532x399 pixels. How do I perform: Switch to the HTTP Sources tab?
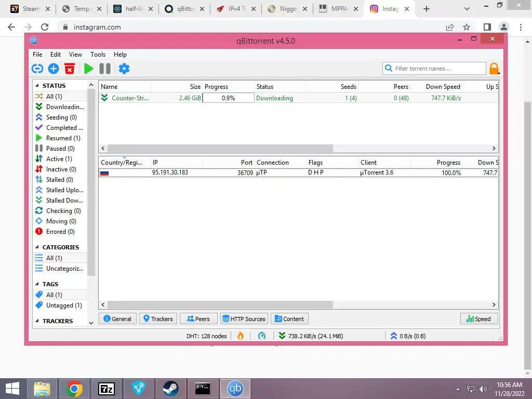coord(244,319)
